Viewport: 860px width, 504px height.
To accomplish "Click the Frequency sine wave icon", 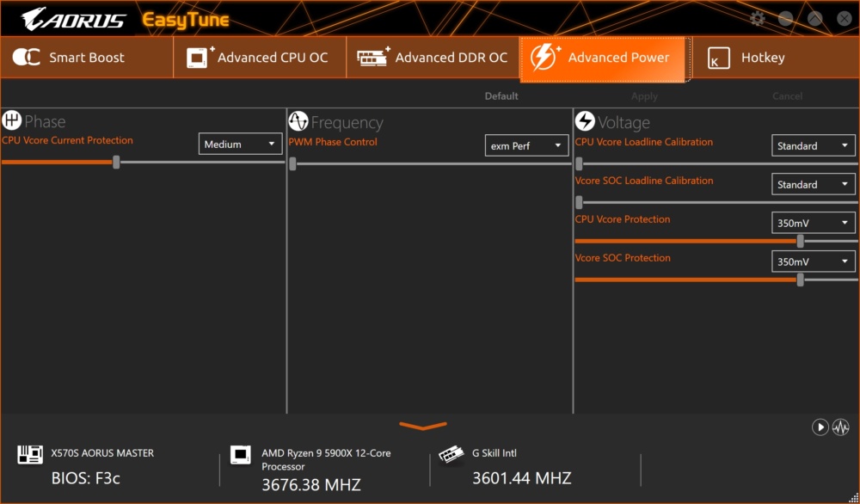I will pos(298,121).
